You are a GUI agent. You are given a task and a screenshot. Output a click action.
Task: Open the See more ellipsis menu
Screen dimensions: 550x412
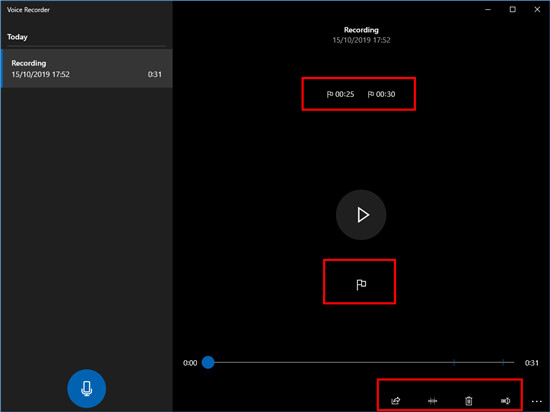[x=536, y=401]
